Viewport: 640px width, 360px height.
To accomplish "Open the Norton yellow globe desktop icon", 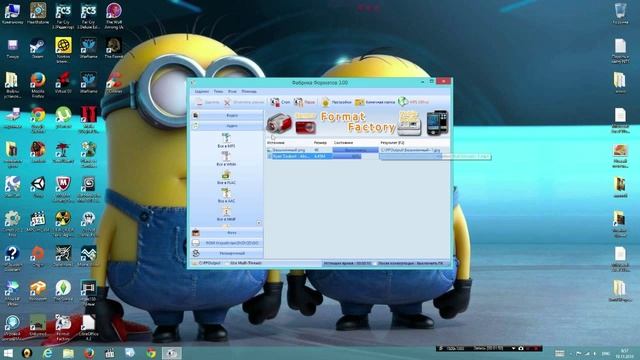I will [63, 50].
